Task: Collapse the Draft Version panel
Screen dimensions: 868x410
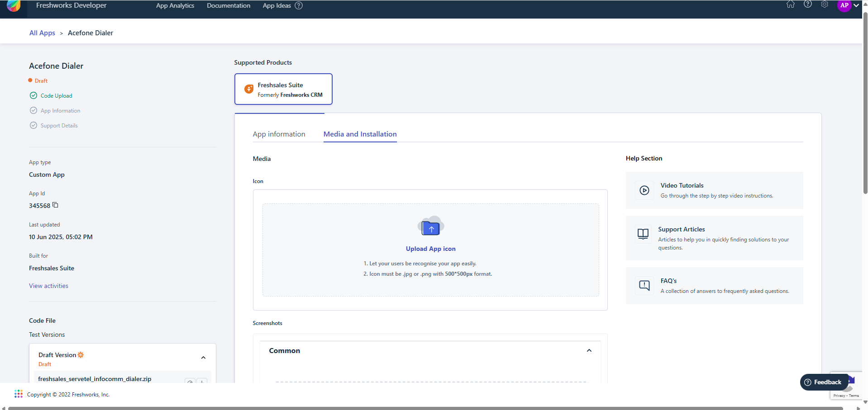Action: pos(203,358)
